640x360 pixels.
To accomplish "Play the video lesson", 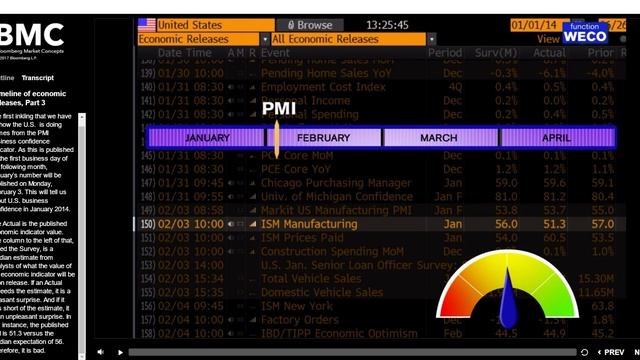I will coord(120,352).
